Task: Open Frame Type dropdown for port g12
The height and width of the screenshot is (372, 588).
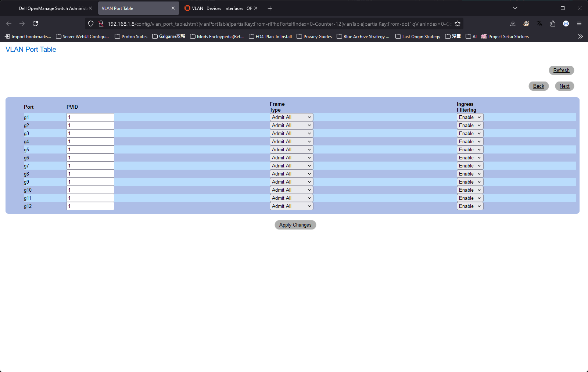Action: (291, 206)
